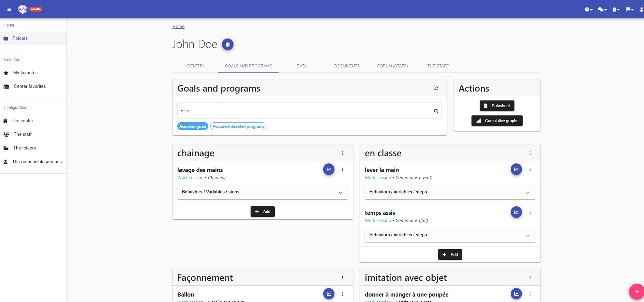This screenshot has width=644, height=302.
Task: Add a program to en classe
Action: 450,255
